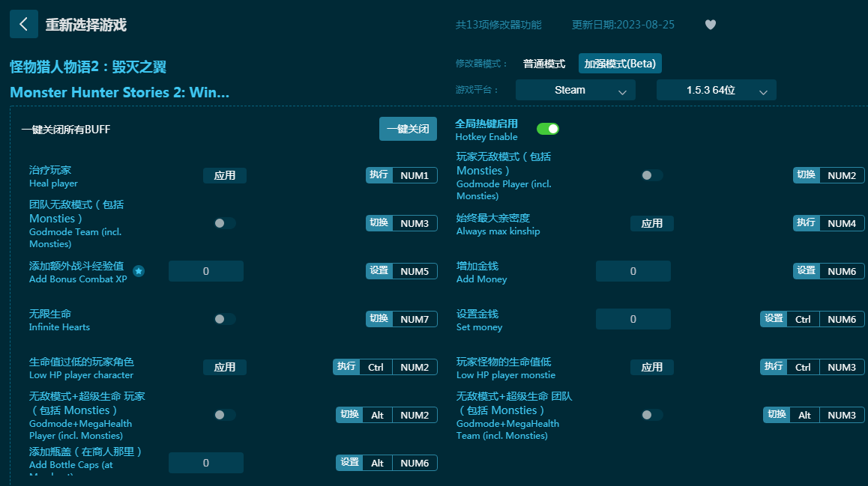Click 设置 hotkey for Add Bottle Caps

tap(350, 463)
